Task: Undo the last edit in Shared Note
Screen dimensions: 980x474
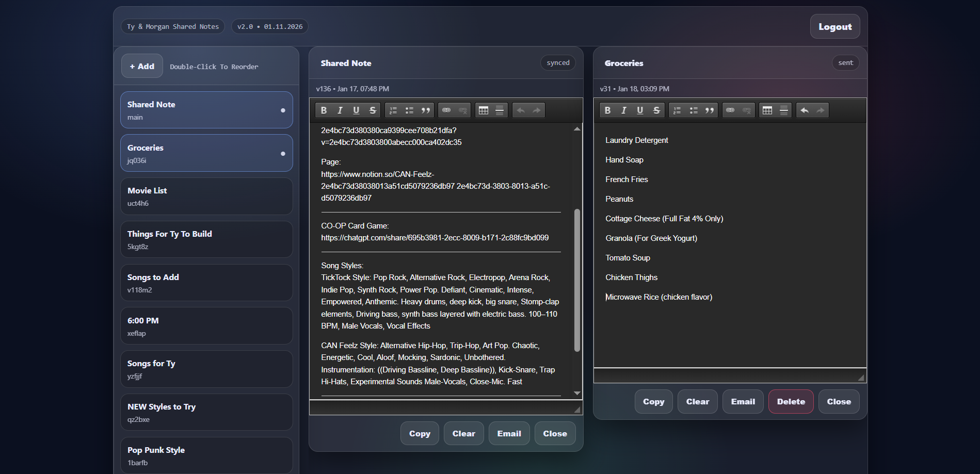Action: click(x=521, y=110)
